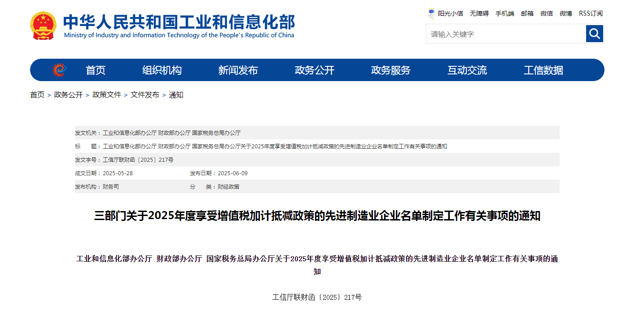644x311 pixels.
Task: Go to 通知 in the breadcrumb
Action: (x=176, y=95)
